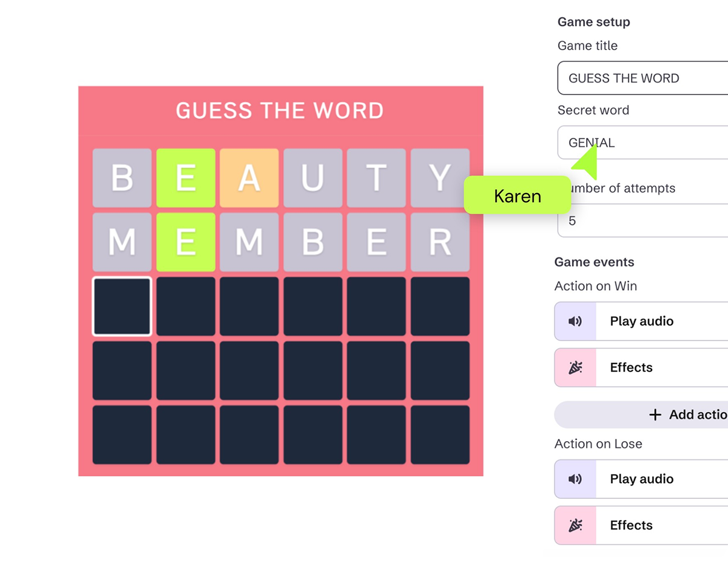Viewport: 728px width, 562px height.
Task: Click the speaker icon under Action on Lose
Action: click(x=575, y=479)
